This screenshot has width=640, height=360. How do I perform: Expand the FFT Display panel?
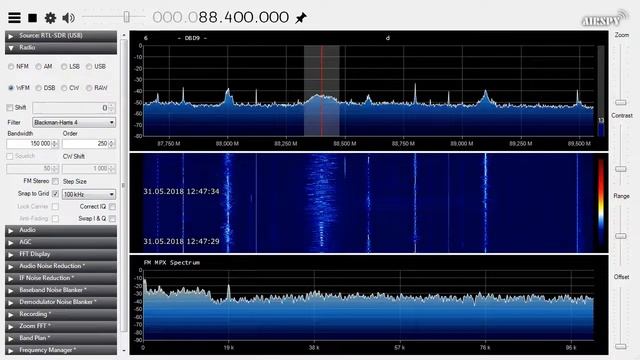(x=61, y=254)
